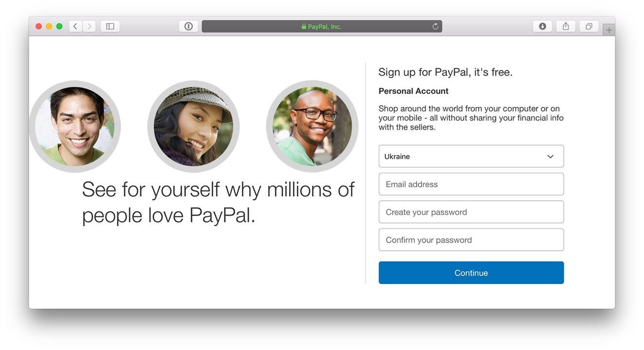Screen dimensions: 644x350
Task: Open a new tab with plus button
Action: click(x=609, y=30)
